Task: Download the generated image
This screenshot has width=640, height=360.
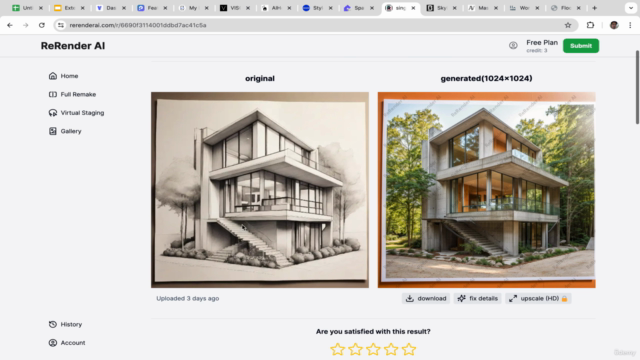Action: tap(426, 298)
